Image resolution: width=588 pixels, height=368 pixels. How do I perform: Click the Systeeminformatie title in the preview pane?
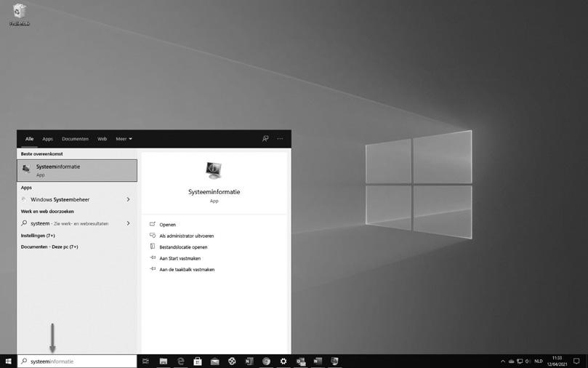point(214,192)
